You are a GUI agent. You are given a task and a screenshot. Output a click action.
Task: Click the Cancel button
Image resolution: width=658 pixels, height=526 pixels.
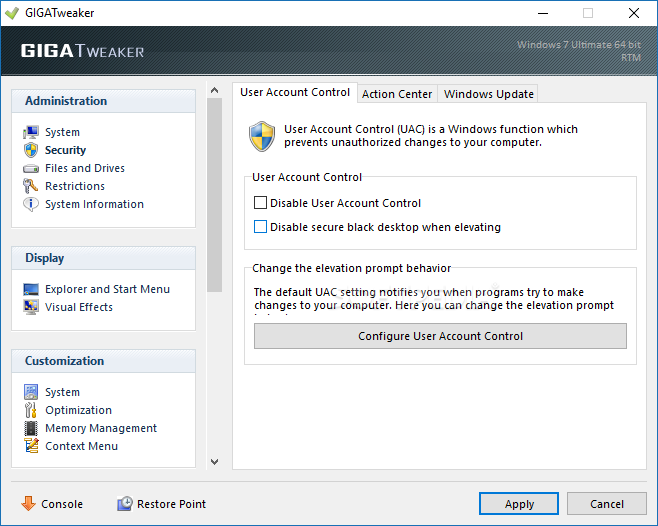(x=606, y=503)
